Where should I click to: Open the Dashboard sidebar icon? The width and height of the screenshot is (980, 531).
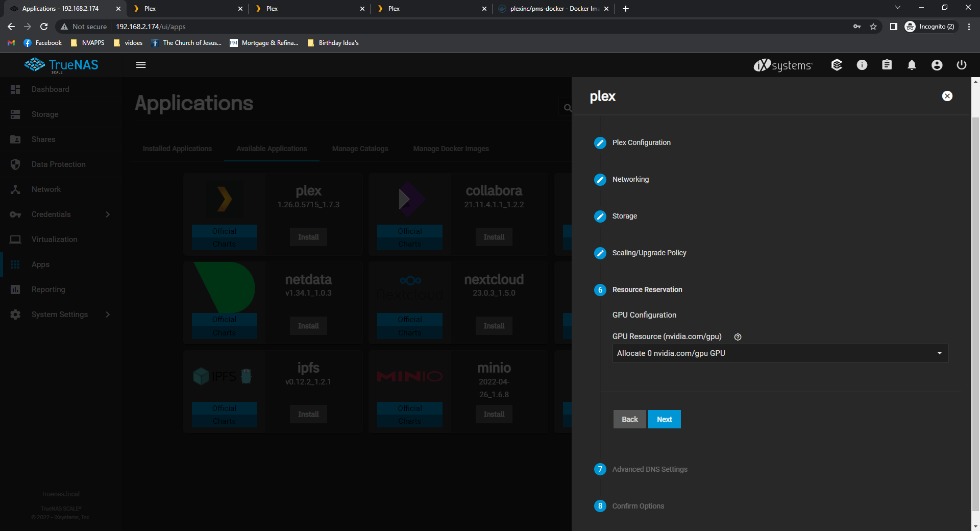pyautogui.click(x=15, y=89)
